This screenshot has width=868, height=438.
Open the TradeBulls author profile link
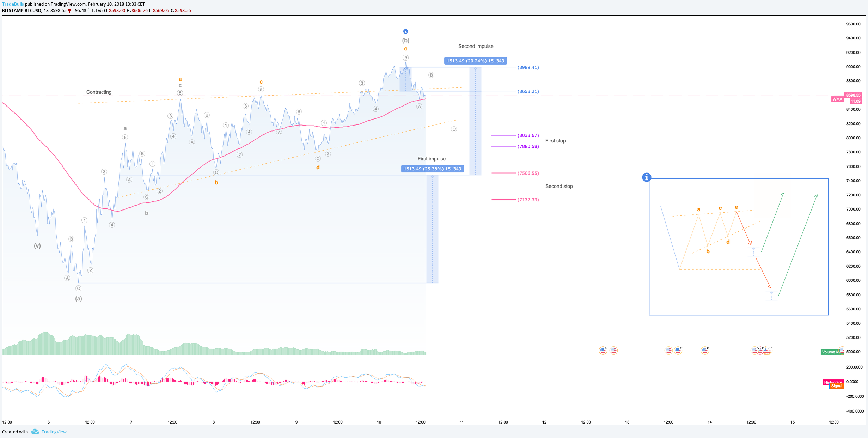pos(13,4)
